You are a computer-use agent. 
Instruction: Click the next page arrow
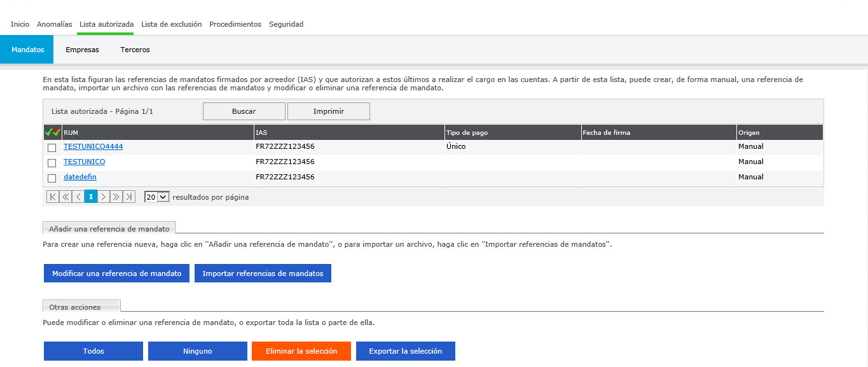(104, 197)
